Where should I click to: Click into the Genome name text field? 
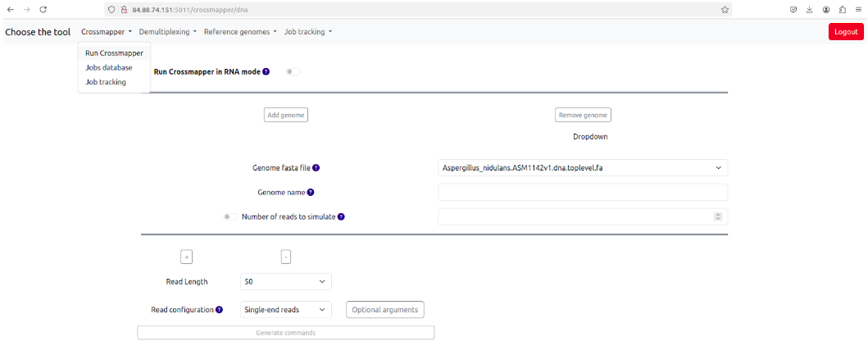point(583,193)
